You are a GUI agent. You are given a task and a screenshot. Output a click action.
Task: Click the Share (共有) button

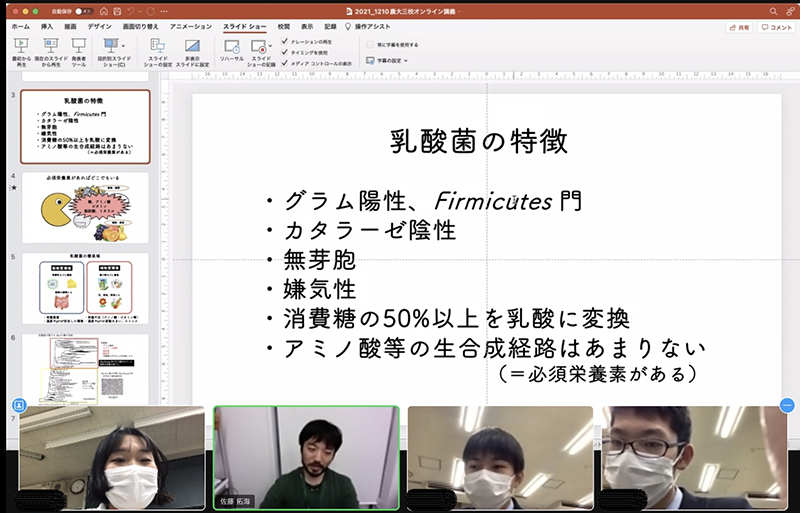739,28
